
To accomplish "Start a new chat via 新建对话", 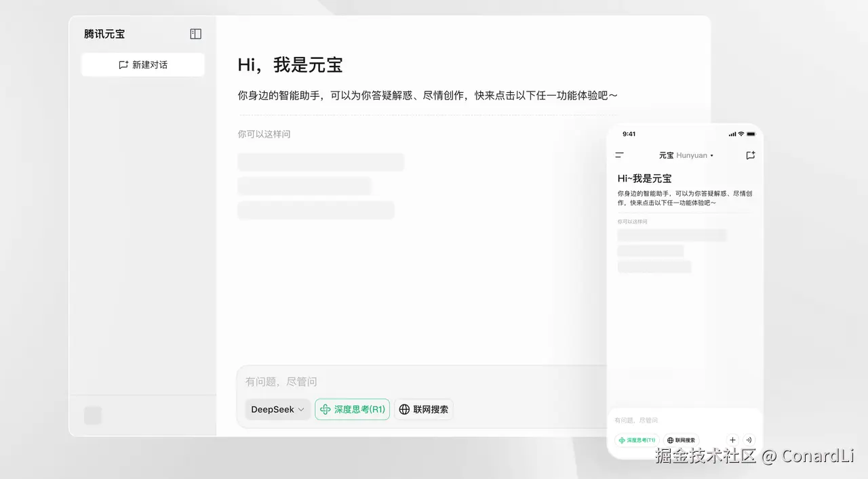I will coord(143,65).
